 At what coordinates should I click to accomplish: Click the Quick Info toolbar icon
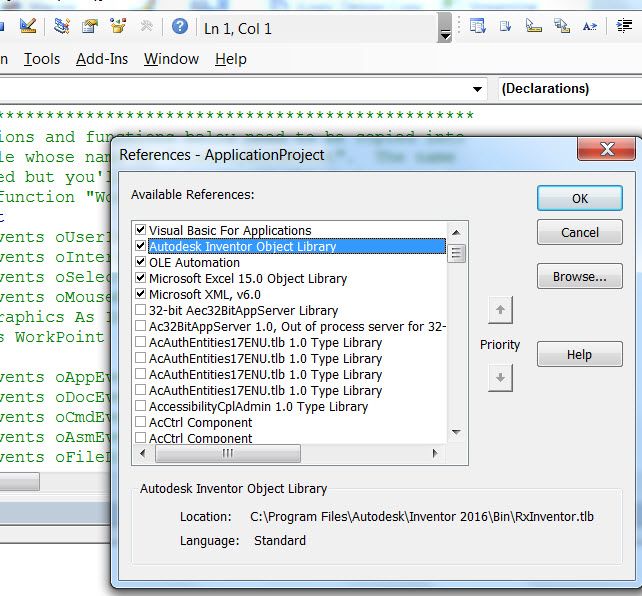[x=533, y=27]
